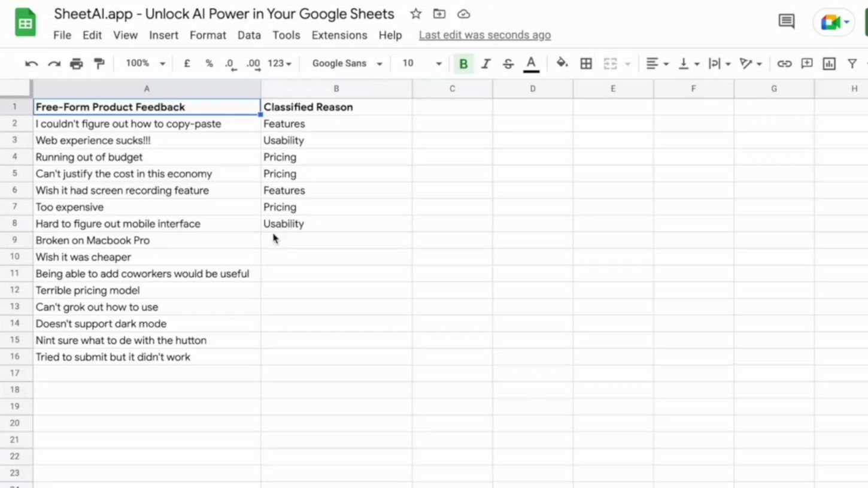Open the zoom level dropdown

pos(145,63)
